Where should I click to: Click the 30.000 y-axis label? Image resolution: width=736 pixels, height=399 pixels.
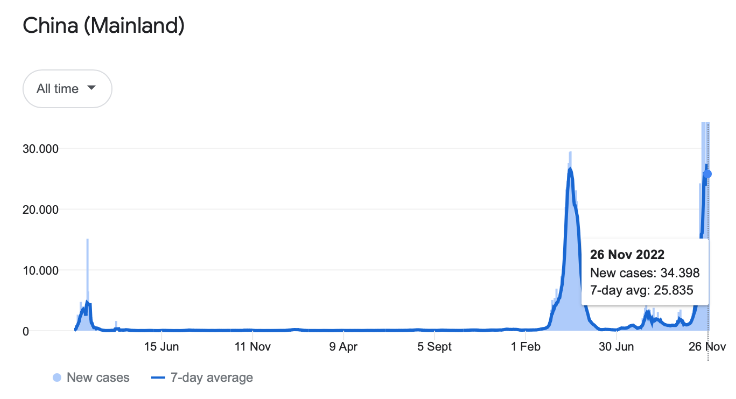coord(40,149)
